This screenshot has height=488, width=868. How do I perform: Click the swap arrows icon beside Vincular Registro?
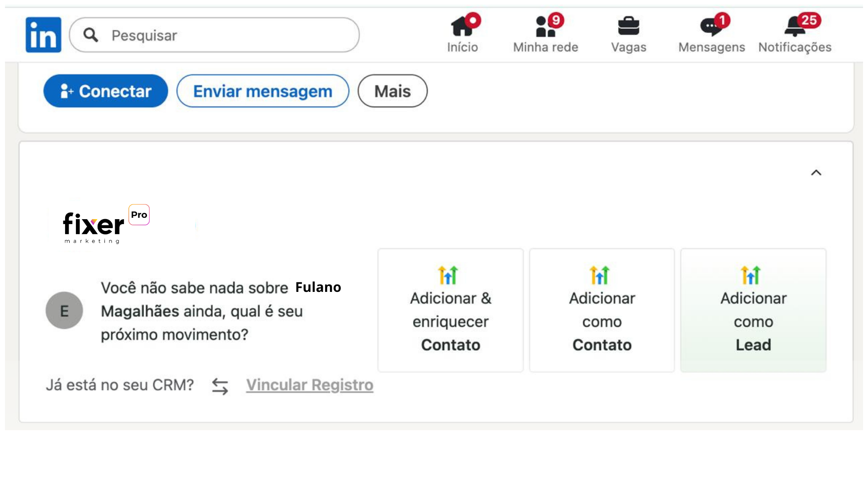220,386
